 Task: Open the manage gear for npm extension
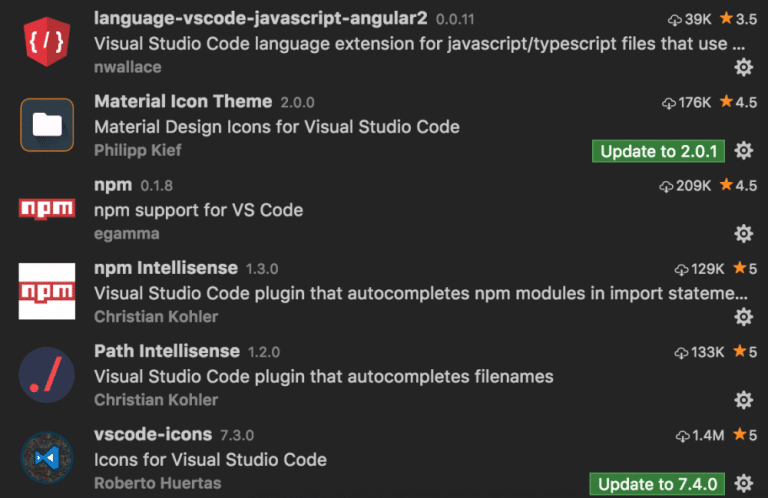click(744, 234)
